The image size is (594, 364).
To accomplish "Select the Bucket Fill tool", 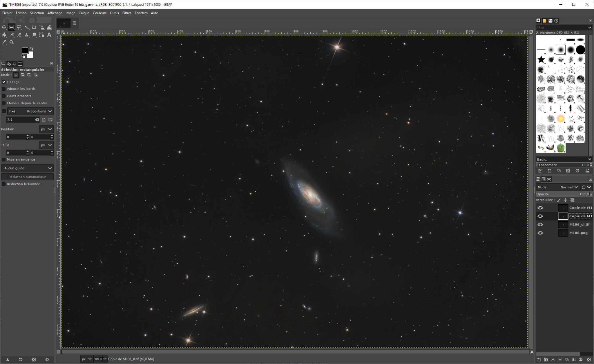I will pos(4,35).
